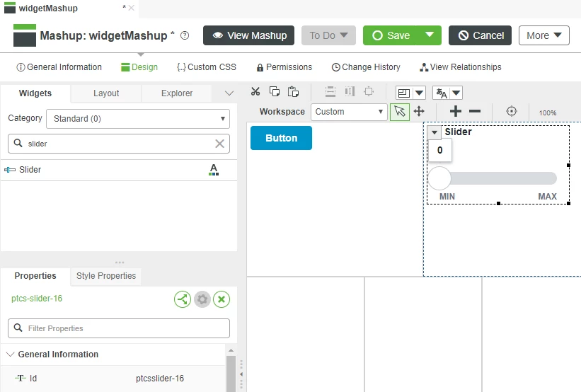Viewport: 581px width, 392px height.
Task: Click the MIN label of slider
Action: 447,197
